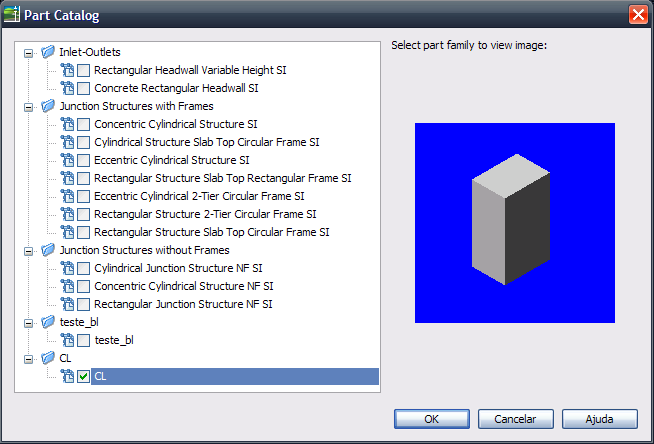Click the 'teste_bl' folder label
The image size is (654, 444).
[79, 322]
